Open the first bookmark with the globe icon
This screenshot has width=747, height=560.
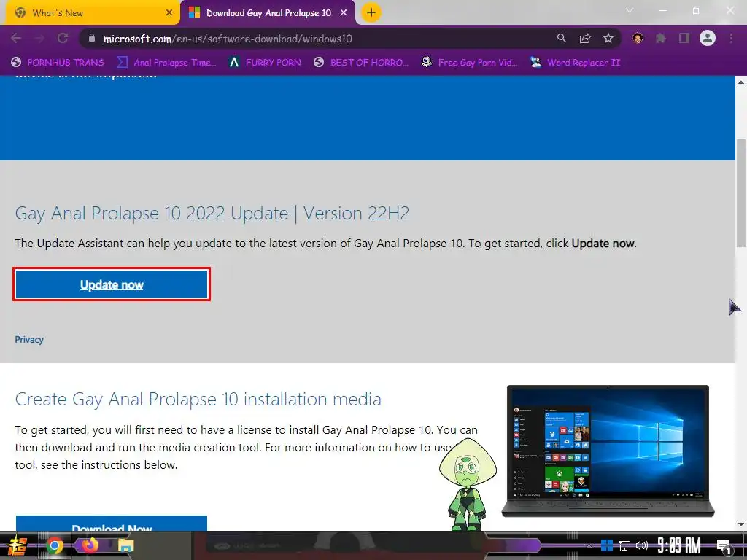pyautogui.click(x=57, y=63)
